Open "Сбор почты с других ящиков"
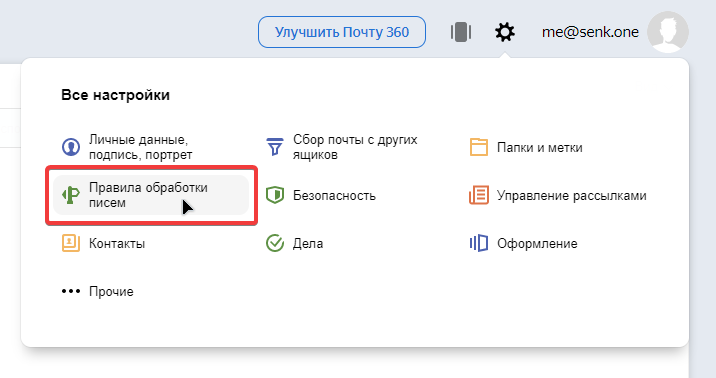Image resolution: width=716 pixels, height=378 pixels. [x=355, y=147]
